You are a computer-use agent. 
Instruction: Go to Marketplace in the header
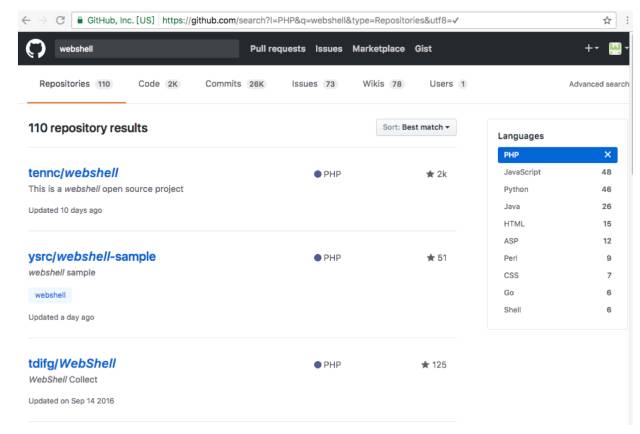coord(378,49)
